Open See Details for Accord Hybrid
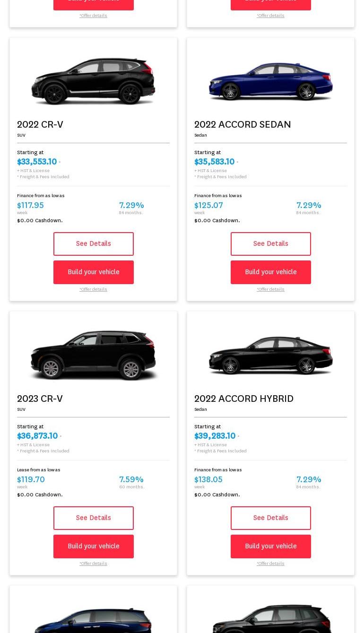 point(270,518)
